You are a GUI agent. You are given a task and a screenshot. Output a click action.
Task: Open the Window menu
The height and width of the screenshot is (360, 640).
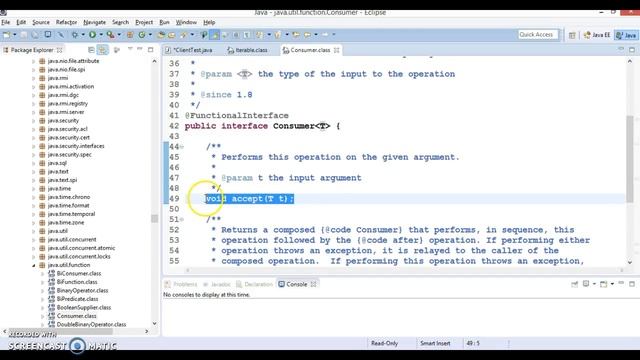186,22
